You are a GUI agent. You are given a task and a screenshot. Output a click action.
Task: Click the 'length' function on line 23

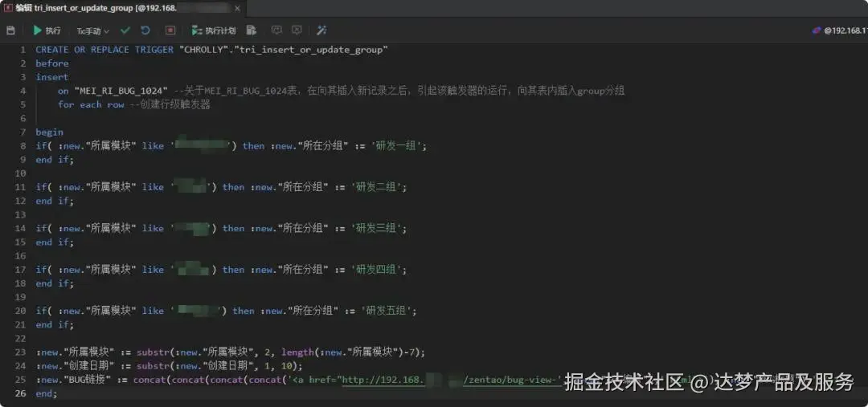(x=297, y=352)
